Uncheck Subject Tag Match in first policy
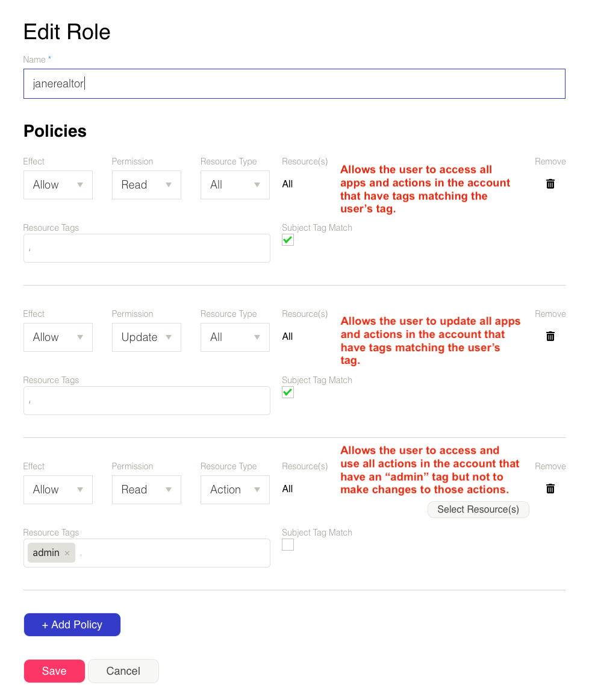Screen dimensions: 592x700 pos(288,240)
